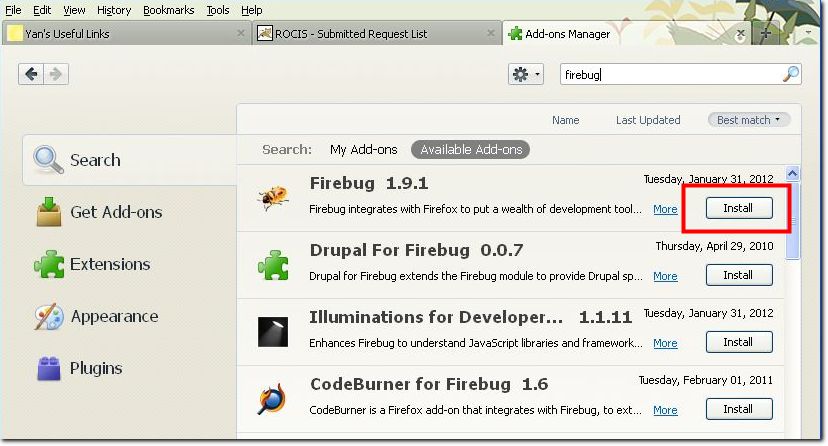
Task: Install Firebug 1.9.1
Action: coord(738,208)
